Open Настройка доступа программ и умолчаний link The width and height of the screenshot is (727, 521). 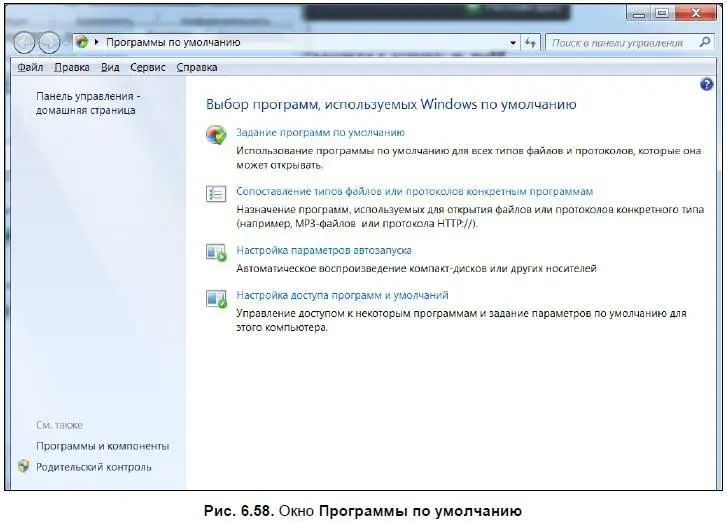tap(342, 295)
